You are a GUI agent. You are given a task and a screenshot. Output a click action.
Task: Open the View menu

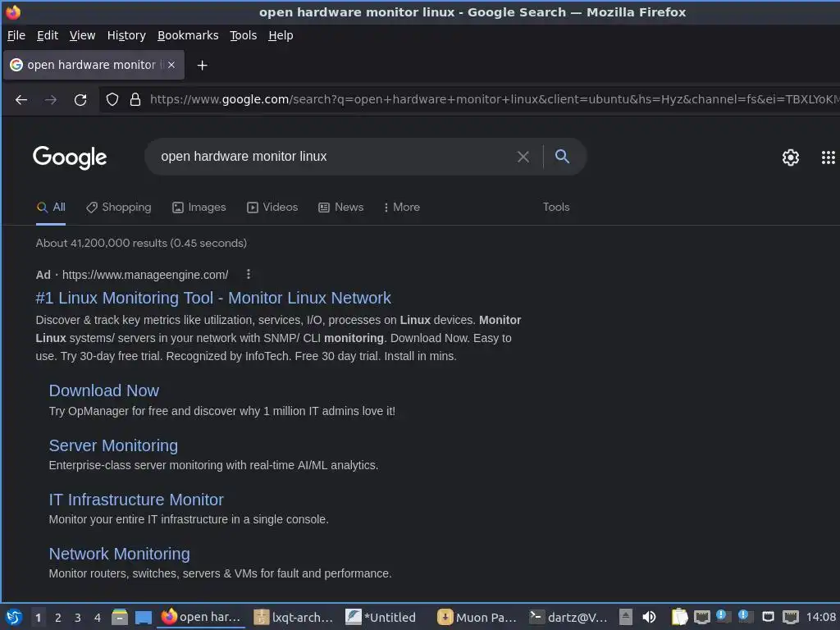(82, 35)
